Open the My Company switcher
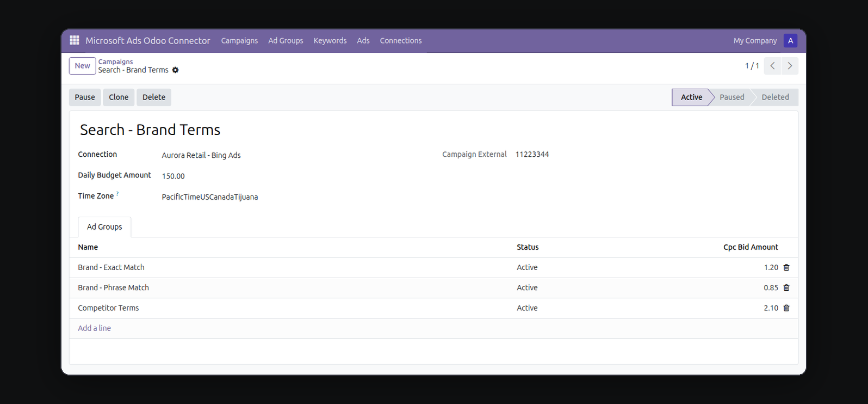This screenshot has width=868, height=404. click(x=755, y=40)
